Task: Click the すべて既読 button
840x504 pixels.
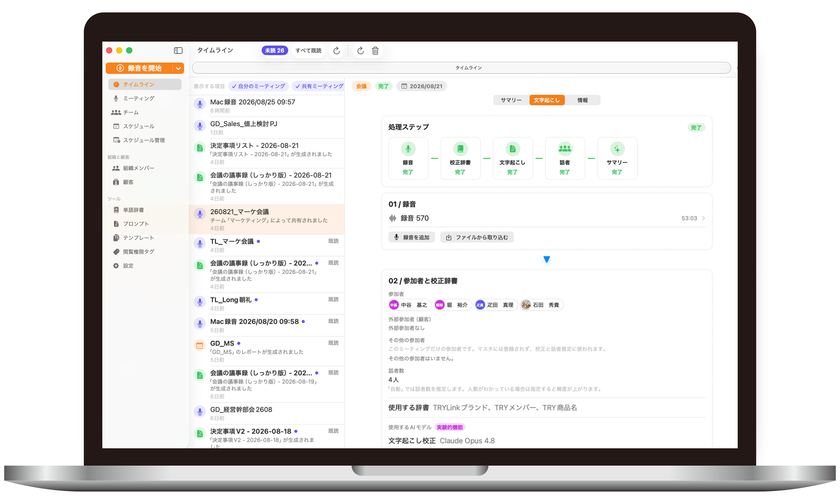Action: click(308, 51)
